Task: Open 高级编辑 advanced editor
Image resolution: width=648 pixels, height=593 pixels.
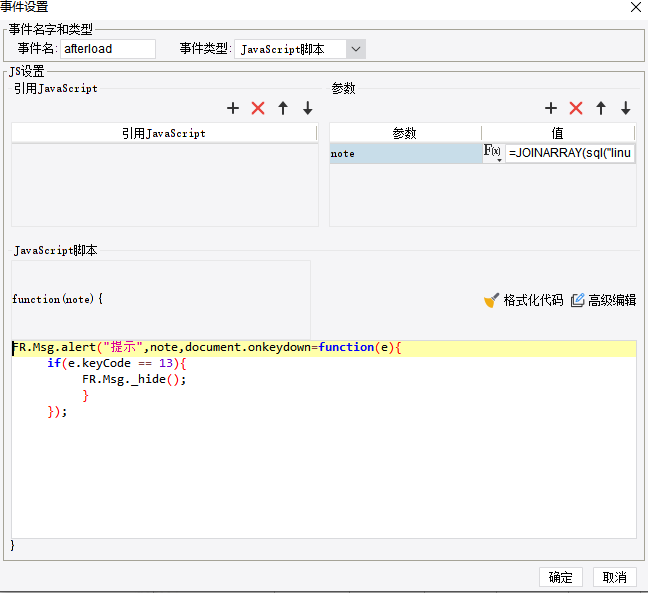Action: pyautogui.click(x=603, y=300)
